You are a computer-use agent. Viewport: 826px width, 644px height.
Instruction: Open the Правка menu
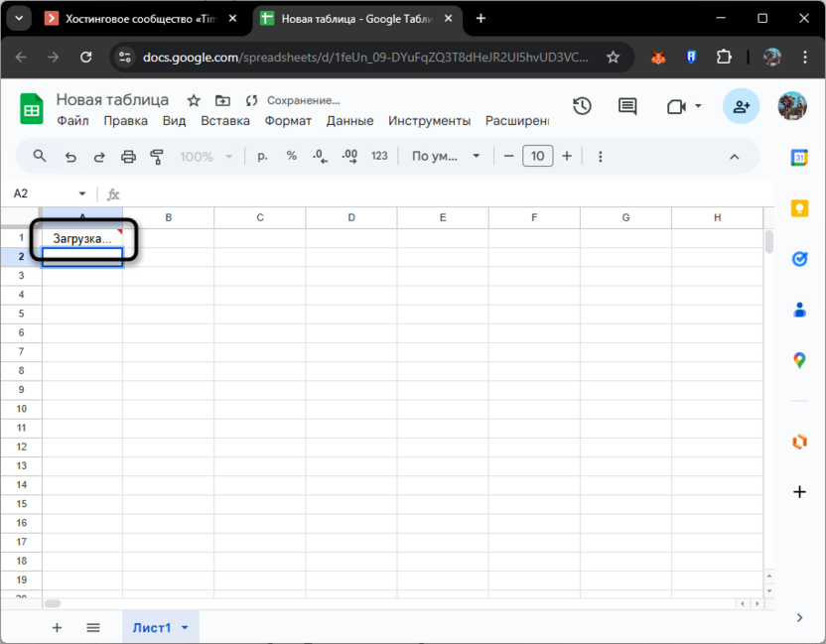click(125, 121)
